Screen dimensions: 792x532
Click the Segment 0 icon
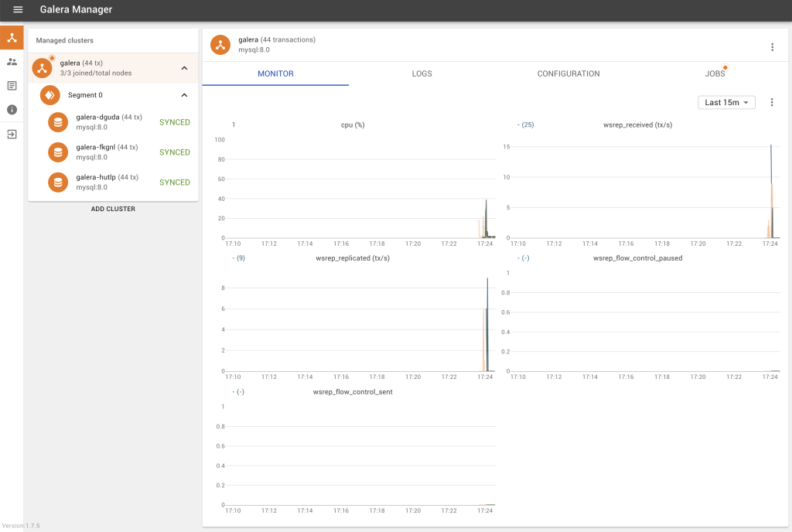coord(50,95)
